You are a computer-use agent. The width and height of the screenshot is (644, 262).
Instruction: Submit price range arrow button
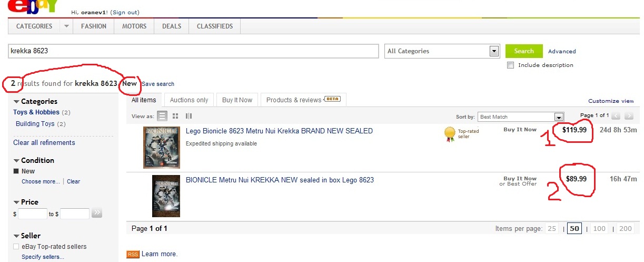point(97,214)
